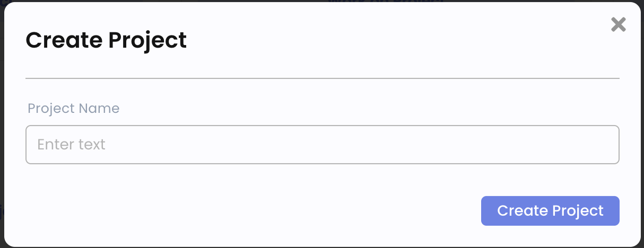
Task: Activate the empty name entry field
Action: [x=322, y=145]
